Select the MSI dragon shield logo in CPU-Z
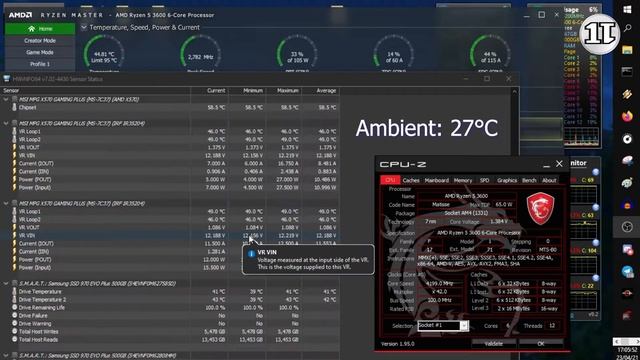This screenshot has height=360, width=640. point(540,209)
